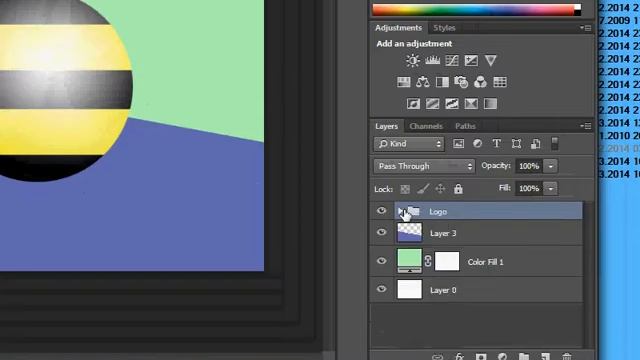Lock transparent pixels
The height and width of the screenshot is (360, 640).
405,189
